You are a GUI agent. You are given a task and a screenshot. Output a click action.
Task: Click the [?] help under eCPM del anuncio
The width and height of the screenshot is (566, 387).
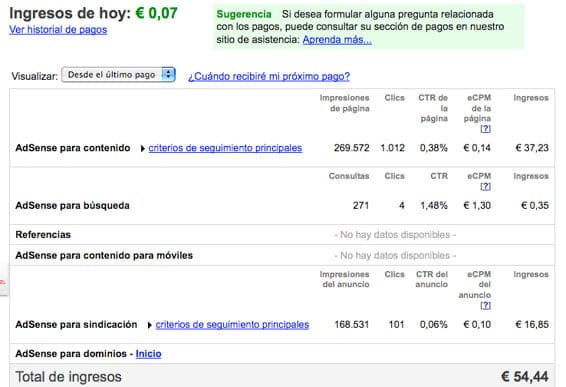(x=486, y=305)
